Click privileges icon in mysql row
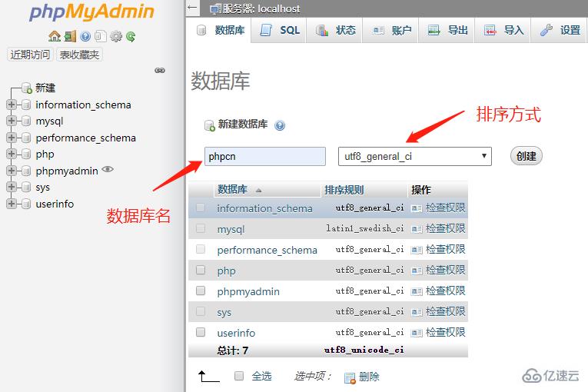 click(x=417, y=229)
